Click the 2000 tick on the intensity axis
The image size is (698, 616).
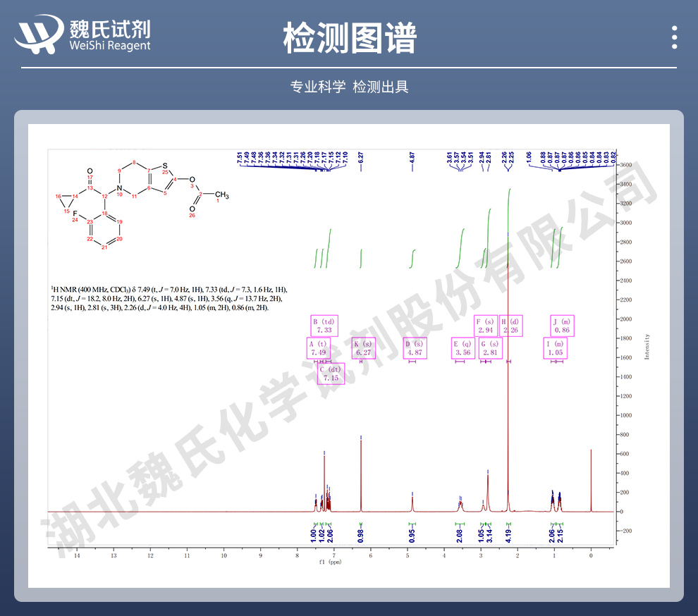point(626,319)
